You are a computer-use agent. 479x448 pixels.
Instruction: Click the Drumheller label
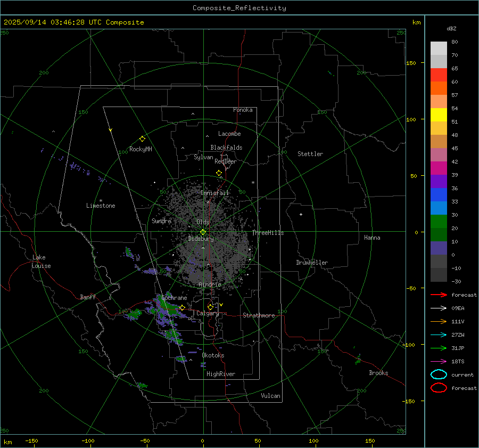coord(312,263)
